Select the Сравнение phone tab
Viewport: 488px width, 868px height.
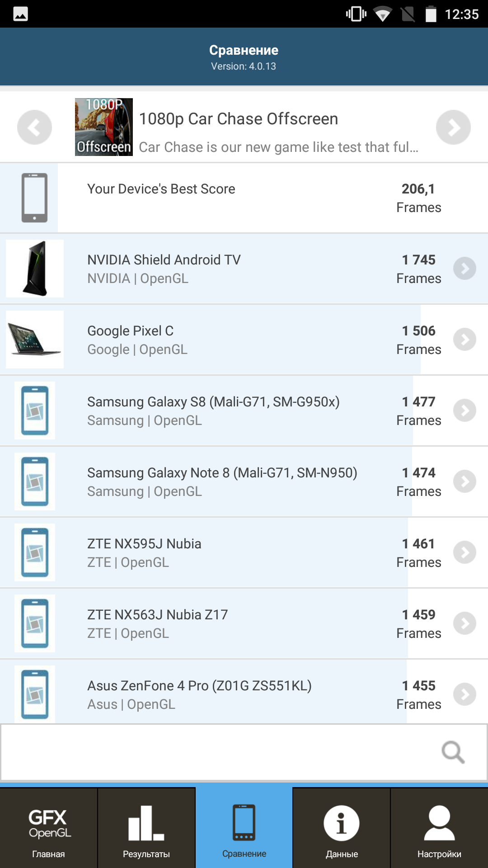tap(244, 828)
